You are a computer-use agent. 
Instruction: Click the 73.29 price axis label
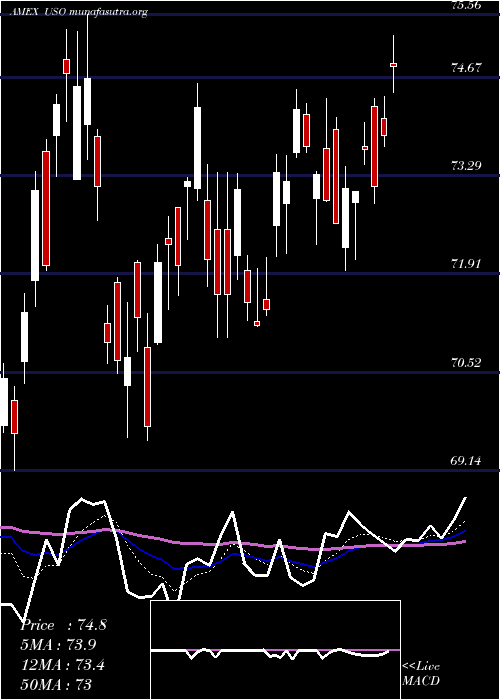[467, 166]
